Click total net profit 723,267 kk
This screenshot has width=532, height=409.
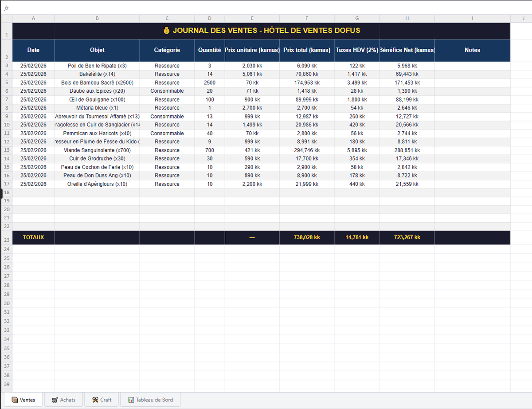tap(407, 237)
